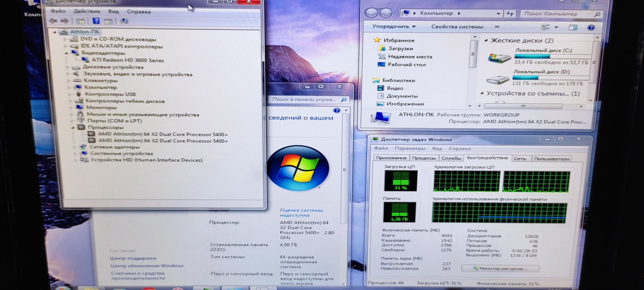Click Центр обновления Windows link

(147, 266)
